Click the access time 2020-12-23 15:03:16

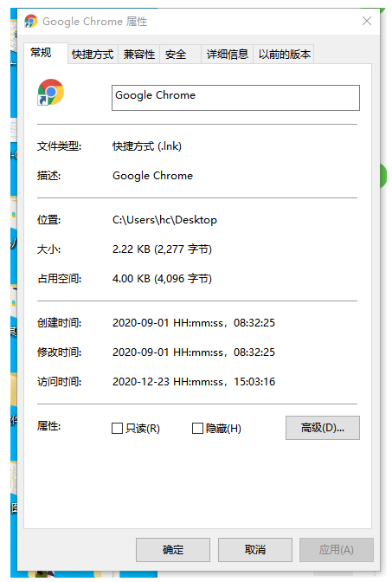(x=194, y=382)
